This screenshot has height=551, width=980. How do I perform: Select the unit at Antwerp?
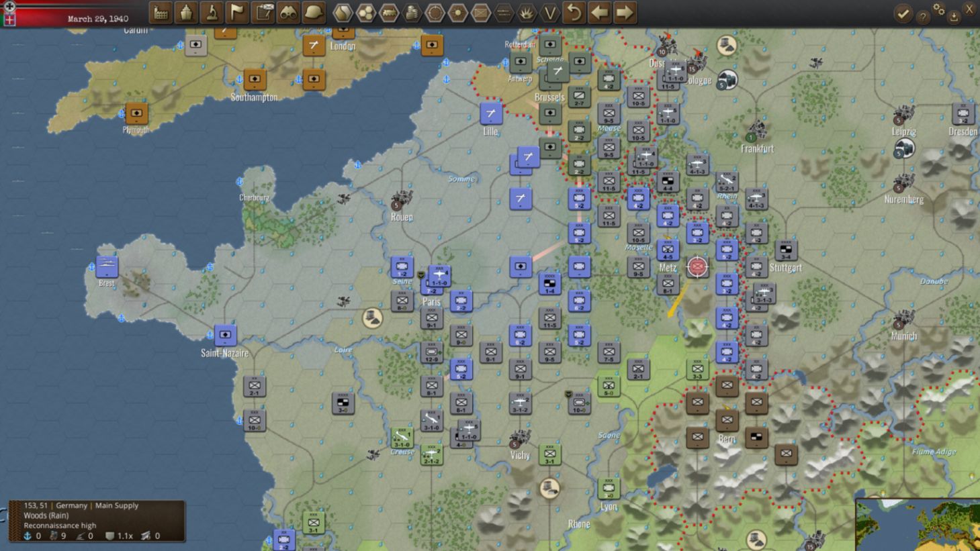click(x=521, y=62)
